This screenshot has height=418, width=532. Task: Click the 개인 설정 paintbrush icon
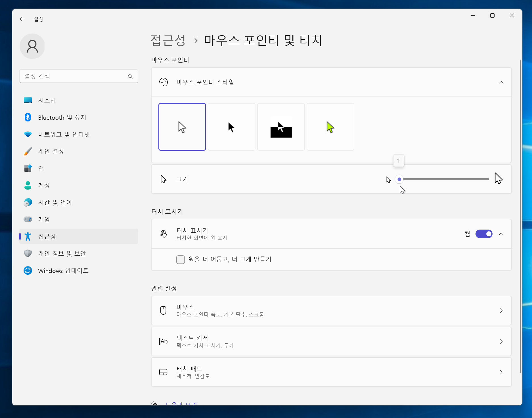(x=28, y=151)
